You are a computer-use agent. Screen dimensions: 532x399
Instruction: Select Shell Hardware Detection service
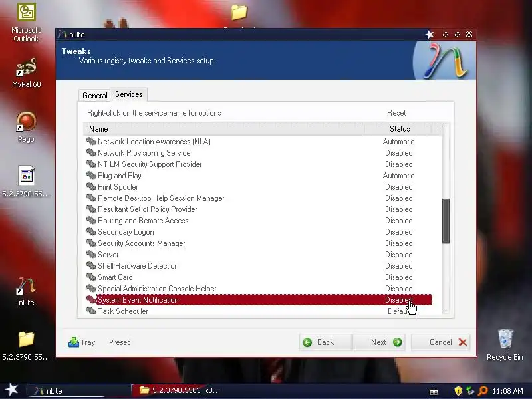tap(259, 265)
